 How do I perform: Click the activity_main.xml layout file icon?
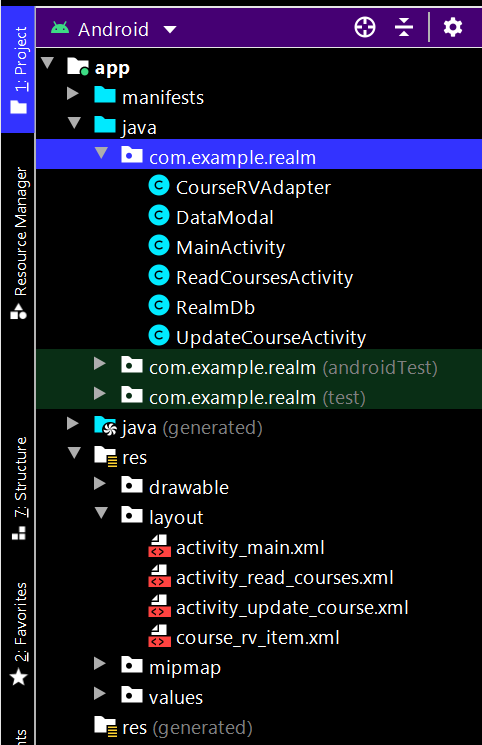159,546
